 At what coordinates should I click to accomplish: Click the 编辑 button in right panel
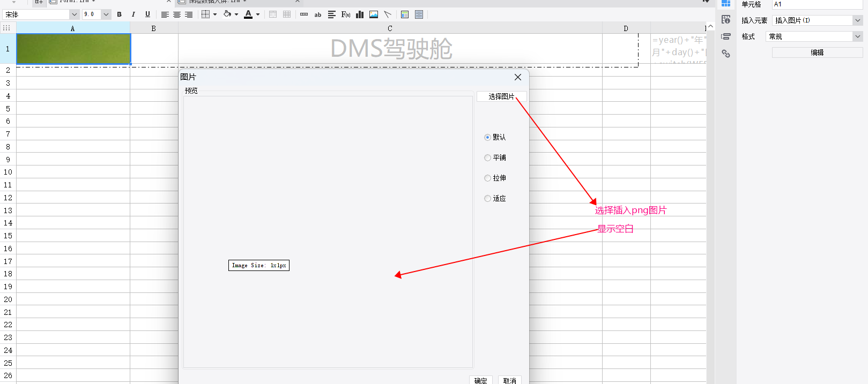pos(817,52)
